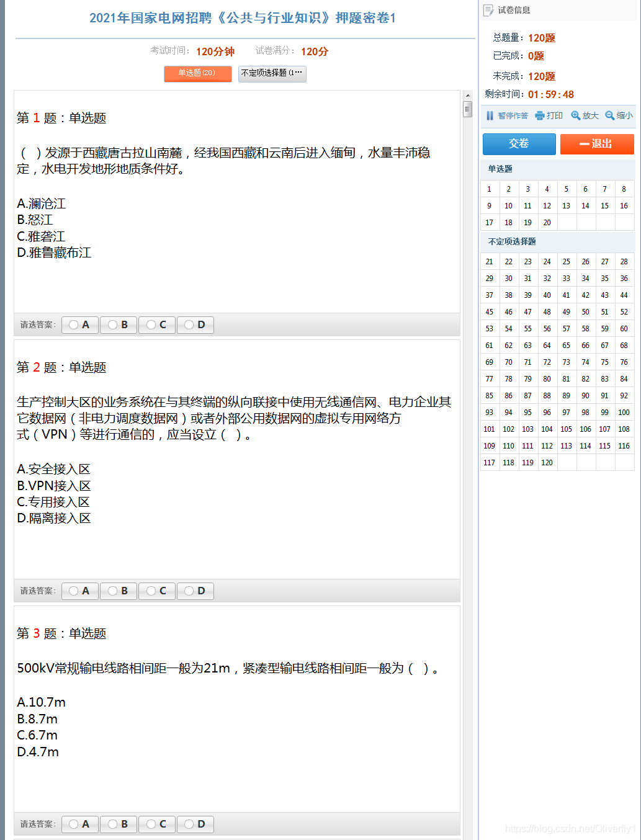Jump to question 28 in navigator
641x840 pixels.
pyautogui.click(x=624, y=262)
